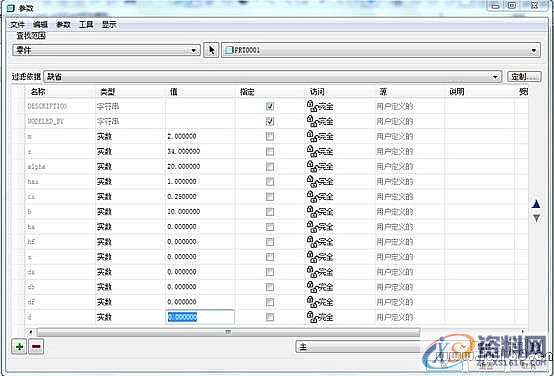Check 指定 box in the last d row
554x376 pixels.
click(x=270, y=317)
